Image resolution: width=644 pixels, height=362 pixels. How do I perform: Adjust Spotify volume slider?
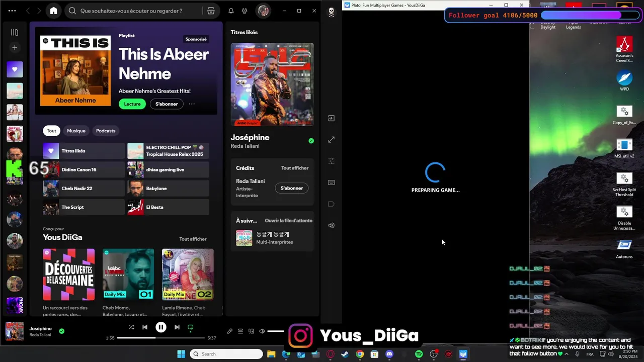(x=276, y=331)
